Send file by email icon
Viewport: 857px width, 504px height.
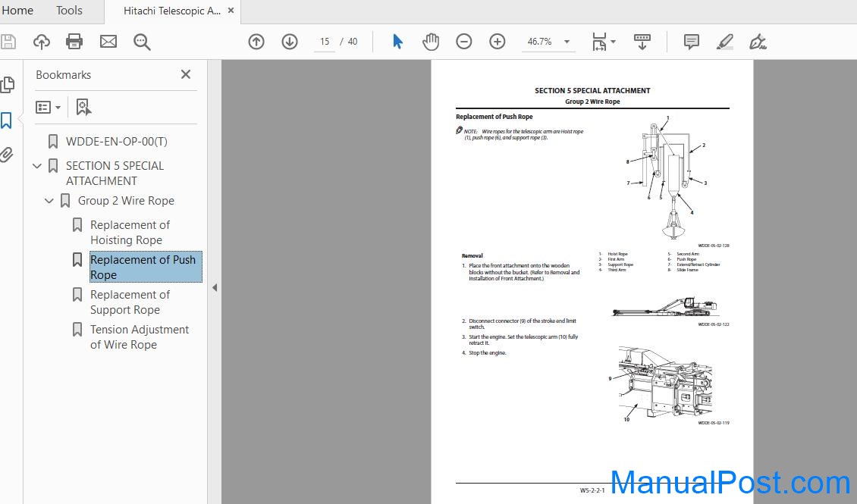(x=108, y=42)
